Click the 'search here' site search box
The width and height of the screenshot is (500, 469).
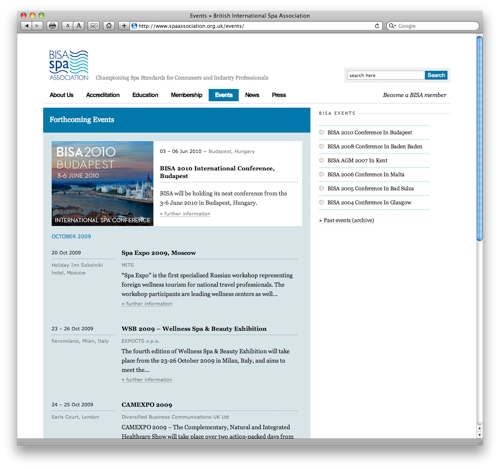tap(386, 75)
